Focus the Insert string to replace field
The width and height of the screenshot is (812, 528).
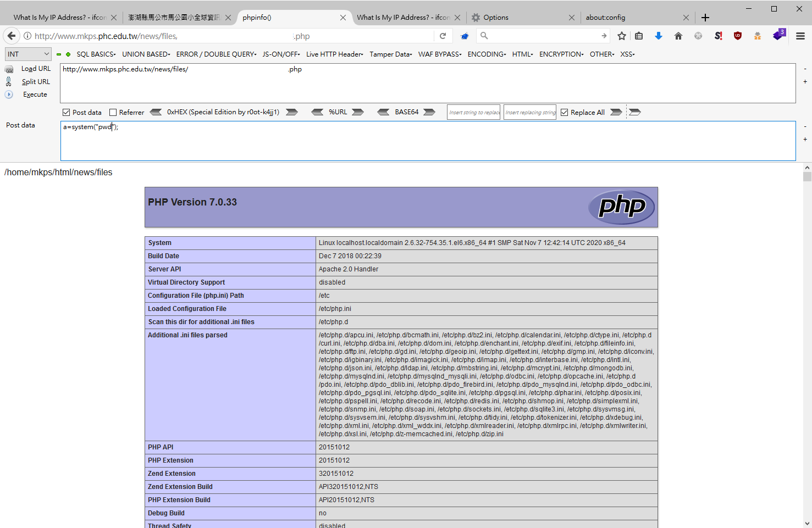(474, 112)
